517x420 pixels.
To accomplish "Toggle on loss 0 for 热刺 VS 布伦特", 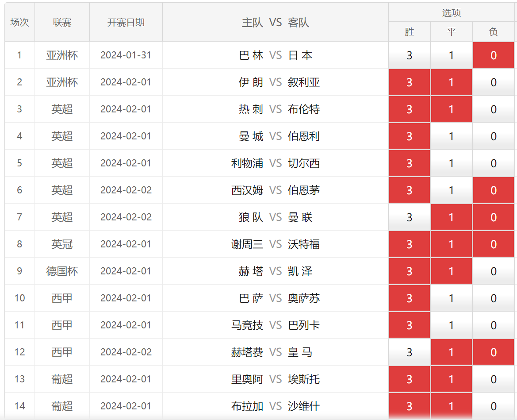I will (493, 109).
